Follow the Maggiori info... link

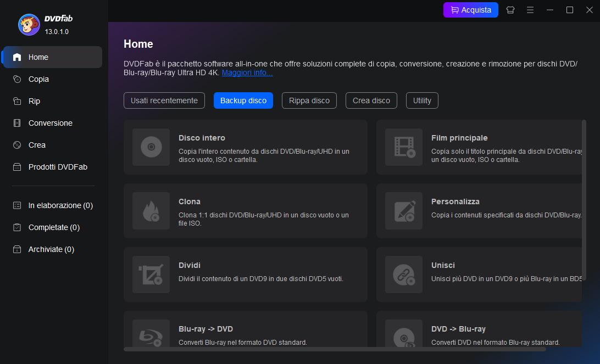tap(247, 72)
